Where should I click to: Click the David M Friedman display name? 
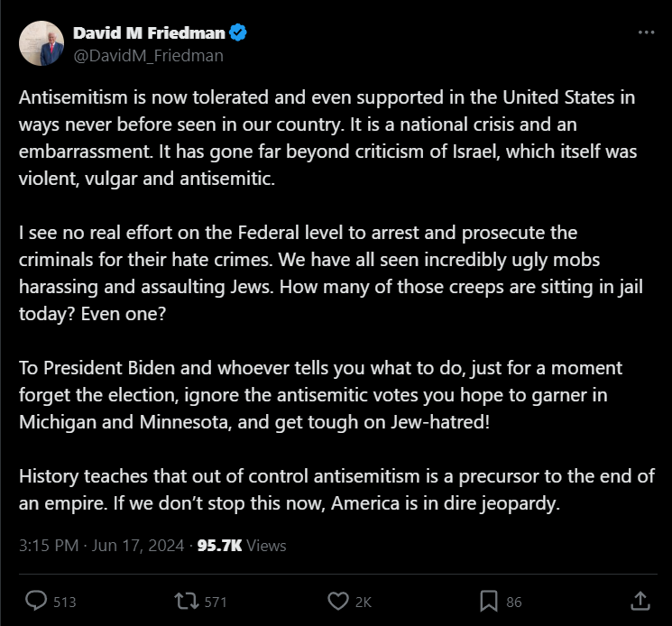pos(149,34)
